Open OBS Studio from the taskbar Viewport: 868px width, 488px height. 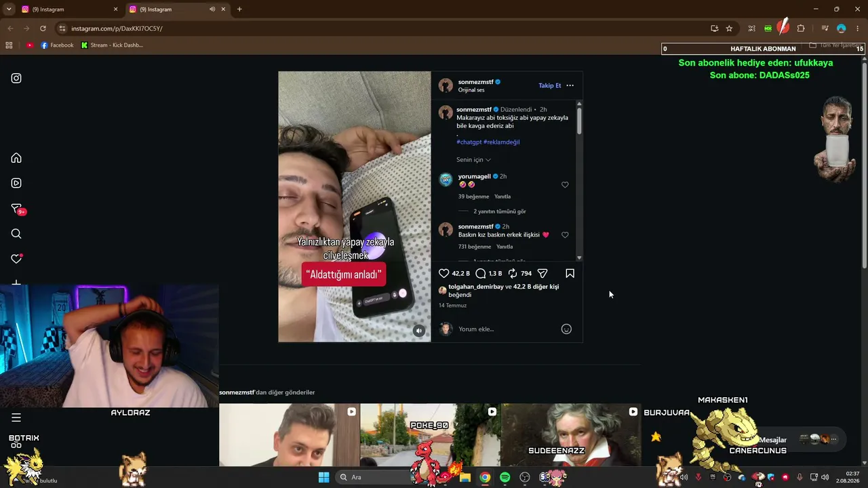pyautogui.click(x=524, y=477)
